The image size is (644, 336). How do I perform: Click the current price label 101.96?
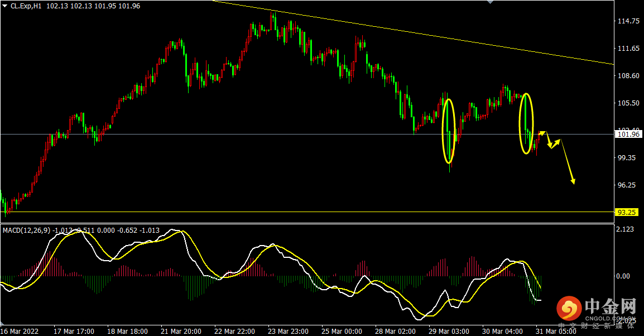(x=628, y=135)
